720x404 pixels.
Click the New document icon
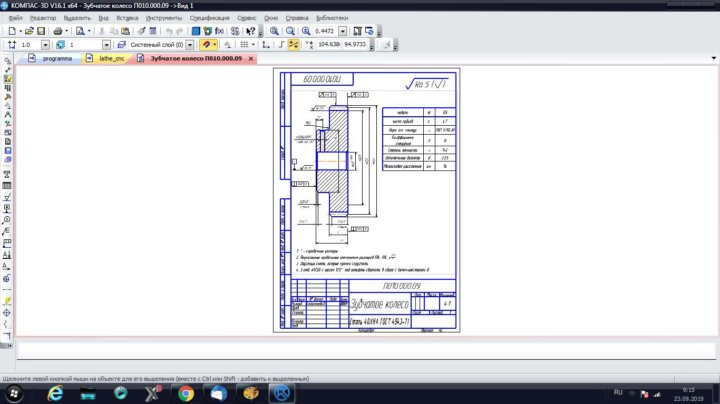tap(11, 31)
